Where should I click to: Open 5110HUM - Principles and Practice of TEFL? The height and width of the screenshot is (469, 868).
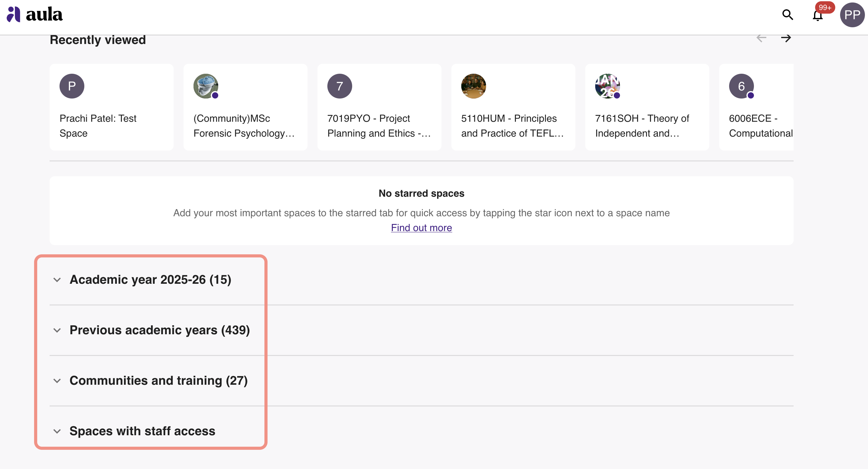point(512,126)
